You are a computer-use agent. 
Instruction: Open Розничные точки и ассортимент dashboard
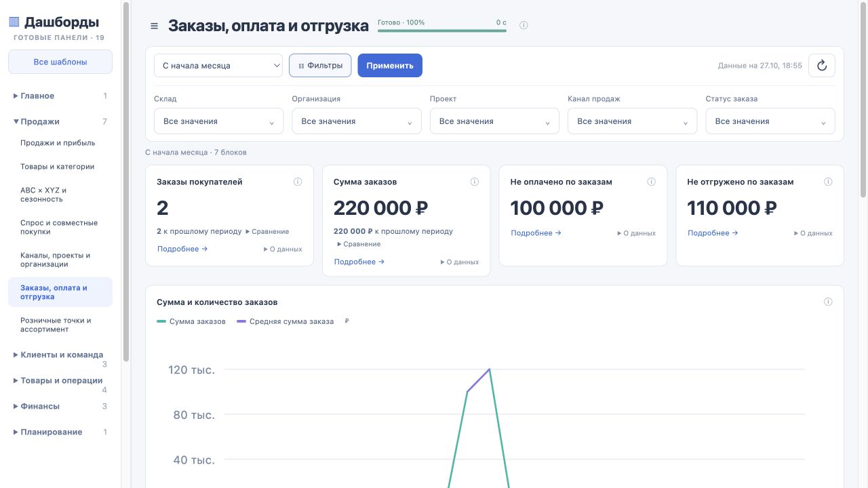pyautogui.click(x=60, y=325)
